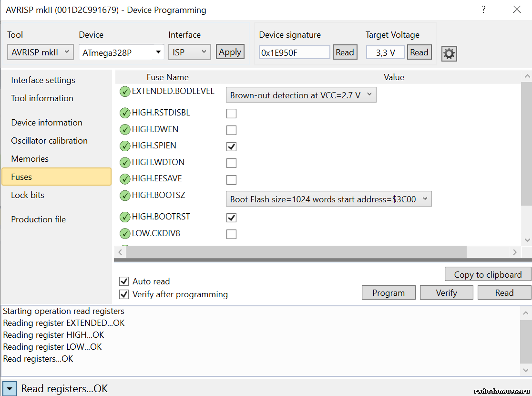Screen dimensions: 532x396
Task: Open Tool information page
Action: [42, 98]
